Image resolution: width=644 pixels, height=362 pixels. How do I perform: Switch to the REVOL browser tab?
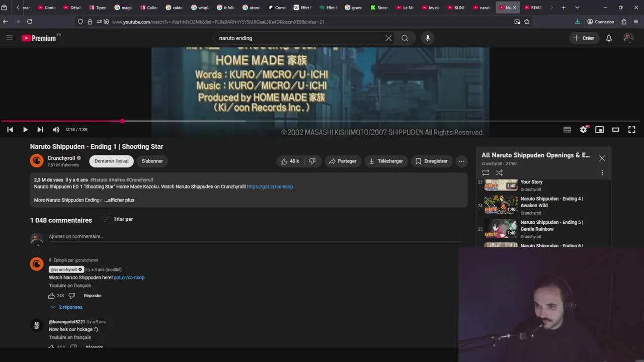pyautogui.click(x=533, y=8)
